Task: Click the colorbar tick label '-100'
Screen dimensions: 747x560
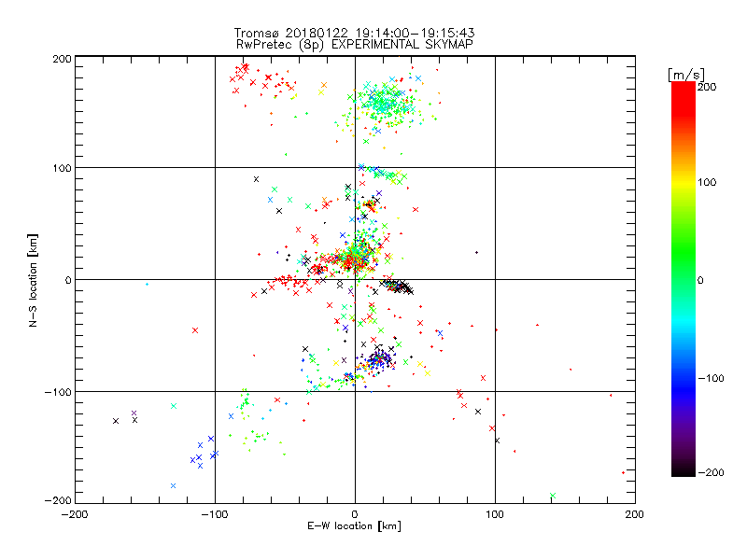Action: pos(711,378)
